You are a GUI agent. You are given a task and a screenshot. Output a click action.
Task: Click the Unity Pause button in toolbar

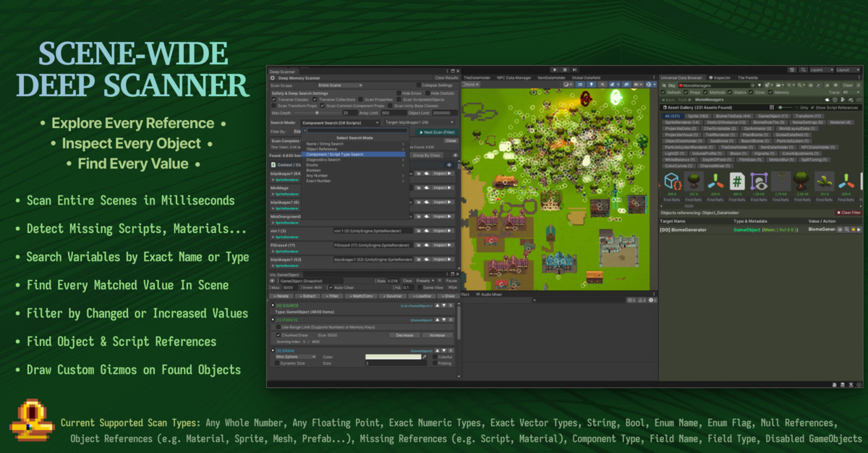click(x=565, y=69)
